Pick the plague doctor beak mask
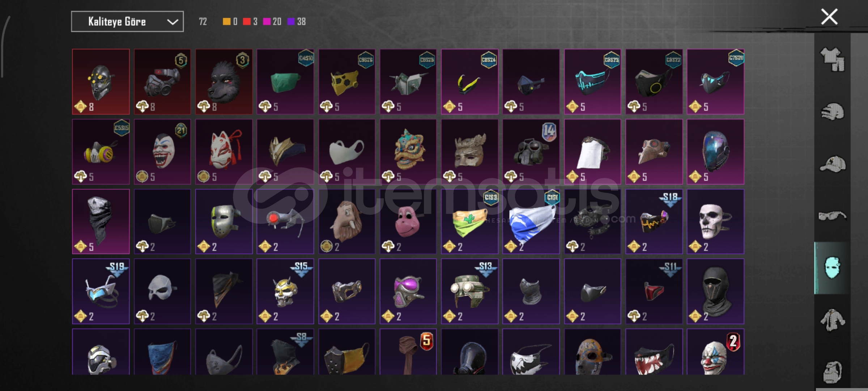Image resolution: width=868 pixels, height=391 pixels. point(654,152)
